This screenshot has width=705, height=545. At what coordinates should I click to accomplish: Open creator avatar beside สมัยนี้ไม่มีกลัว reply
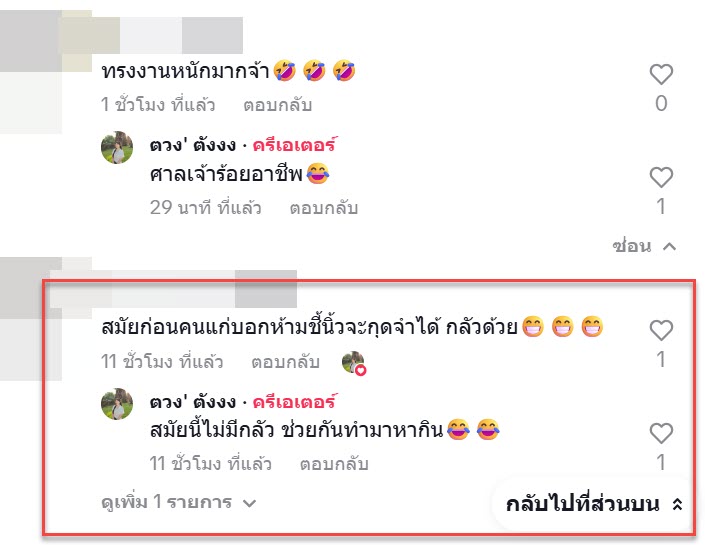click(x=117, y=404)
